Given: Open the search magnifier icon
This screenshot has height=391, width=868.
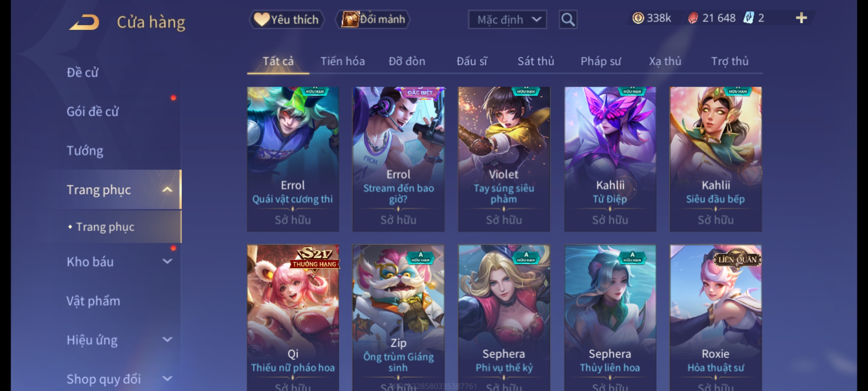Looking at the screenshot, I should click(x=568, y=20).
